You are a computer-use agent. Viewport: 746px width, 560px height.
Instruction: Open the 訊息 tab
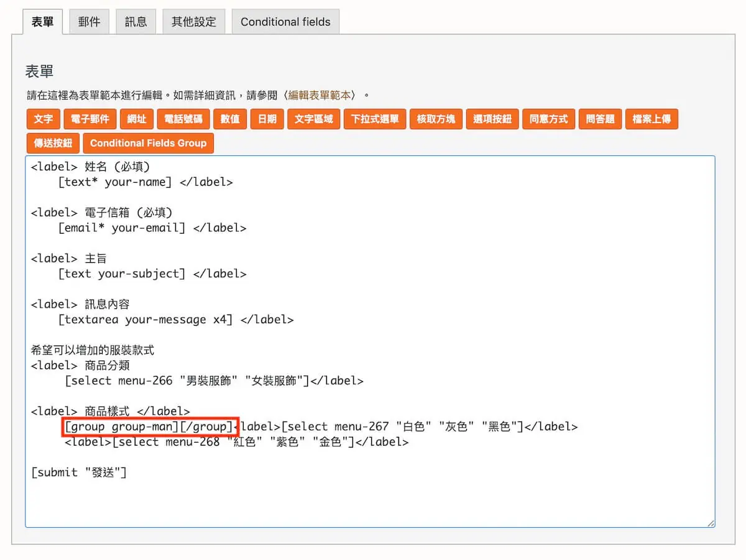coord(136,22)
